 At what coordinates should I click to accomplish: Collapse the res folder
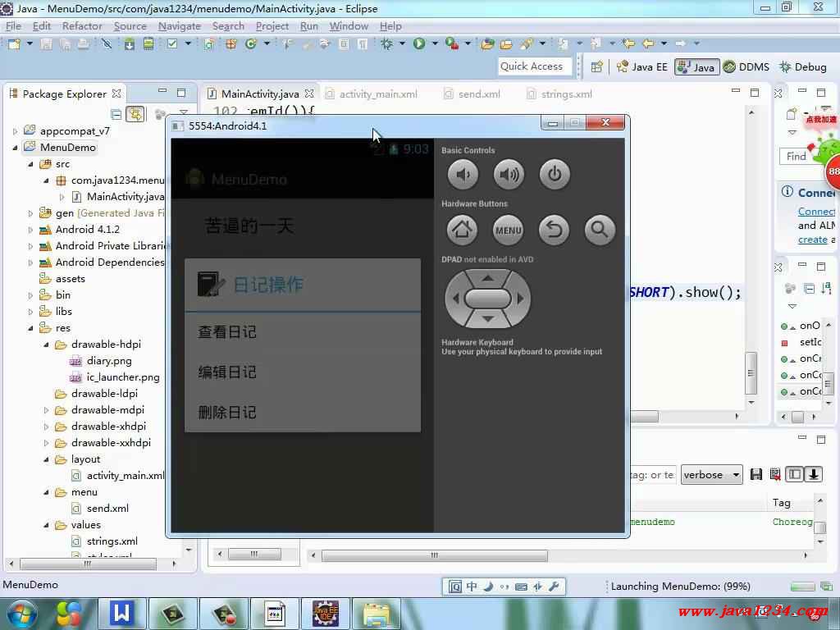pyautogui.click(x=30, y=328)
